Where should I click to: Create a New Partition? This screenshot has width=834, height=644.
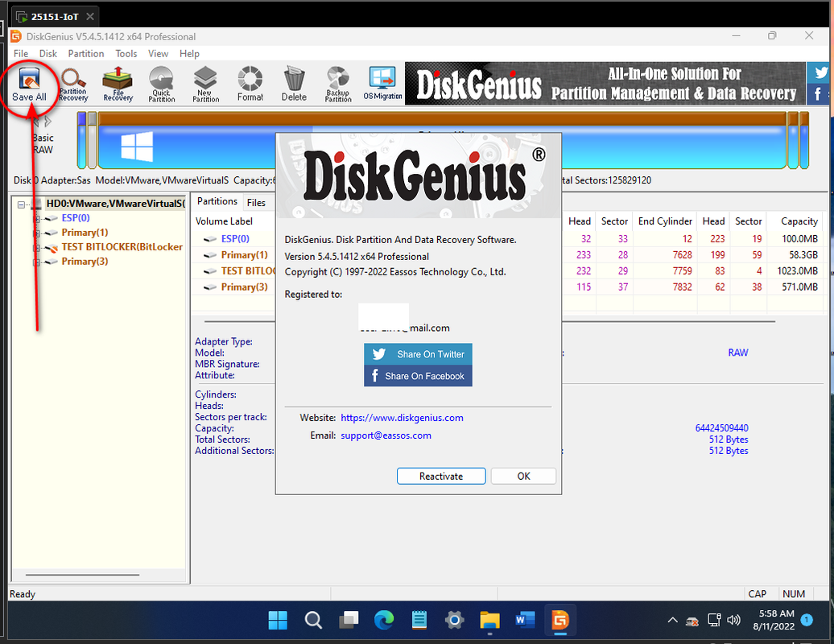pos(205,84)
